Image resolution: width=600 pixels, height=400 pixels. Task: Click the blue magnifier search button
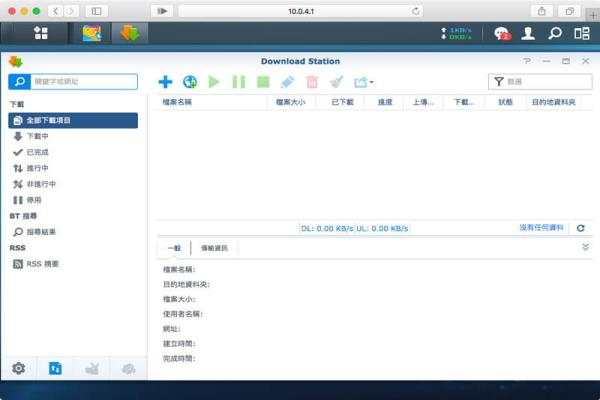coord(20,82)
